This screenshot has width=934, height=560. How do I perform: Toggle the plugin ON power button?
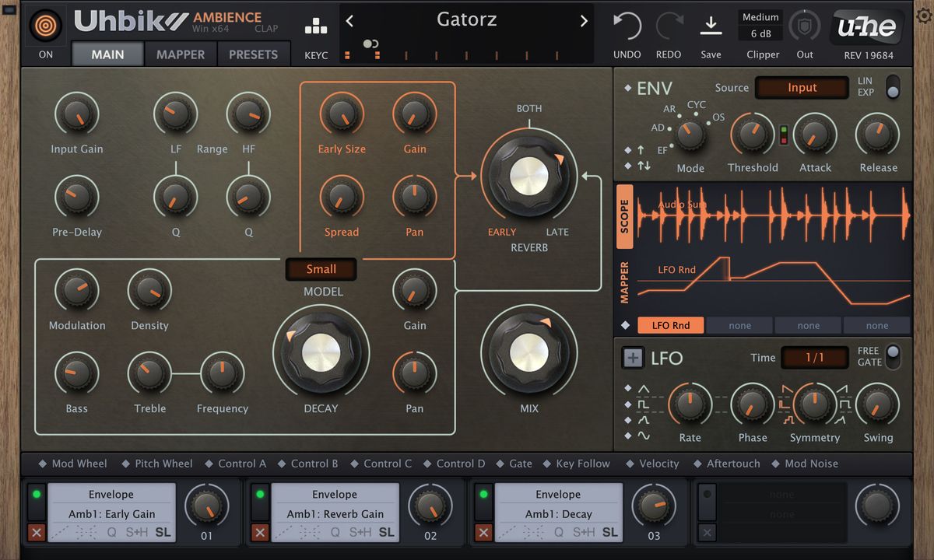(46, 26)
